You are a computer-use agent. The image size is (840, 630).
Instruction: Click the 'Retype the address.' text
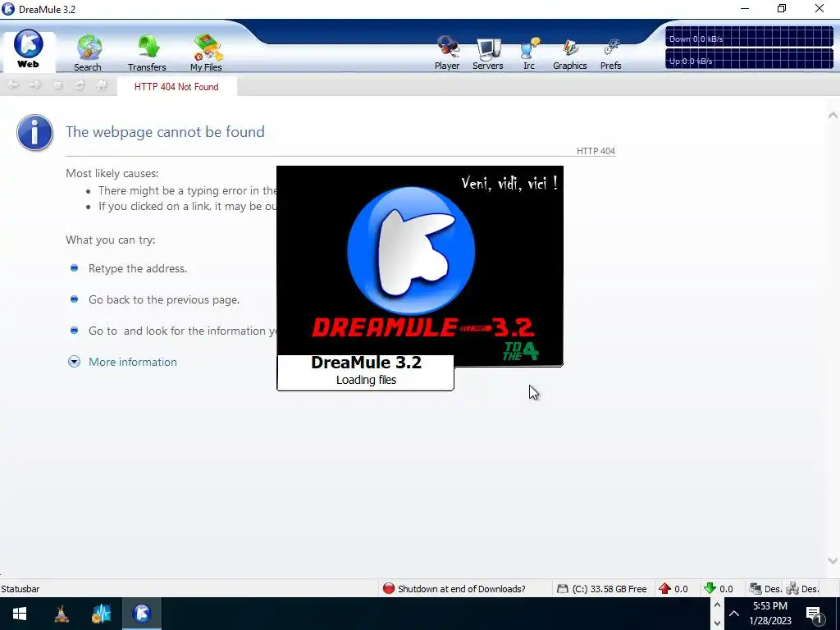point(138,268)
